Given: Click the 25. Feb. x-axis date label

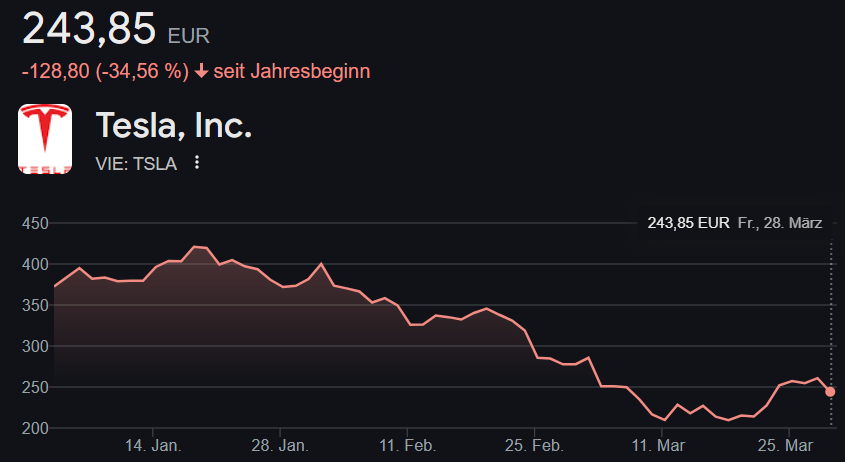Looking at the screenshot, I should pyautogui.click(x=534, y=446).
